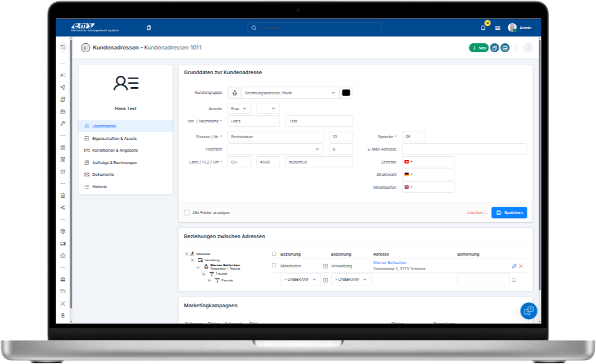Tick the Mitarbeiter relationship row checkbox
596x364 pixels.
tap(274, 265)
